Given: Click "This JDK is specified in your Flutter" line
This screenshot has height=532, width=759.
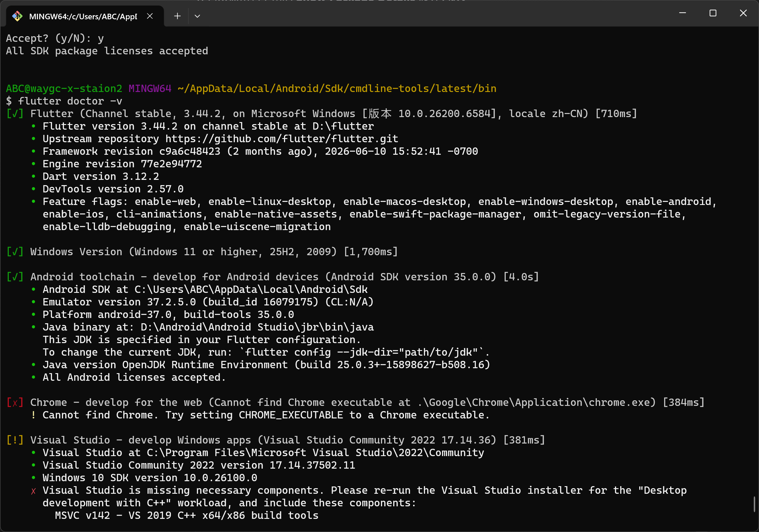Looking at the screenshot, I should 202,340.
